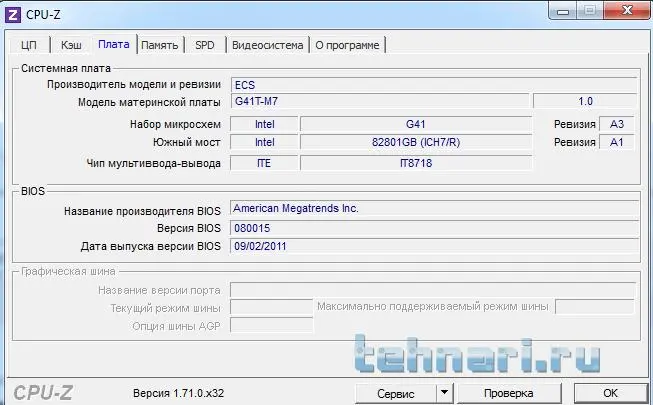Close the CPU-Z window

click(x=627, y=10)
